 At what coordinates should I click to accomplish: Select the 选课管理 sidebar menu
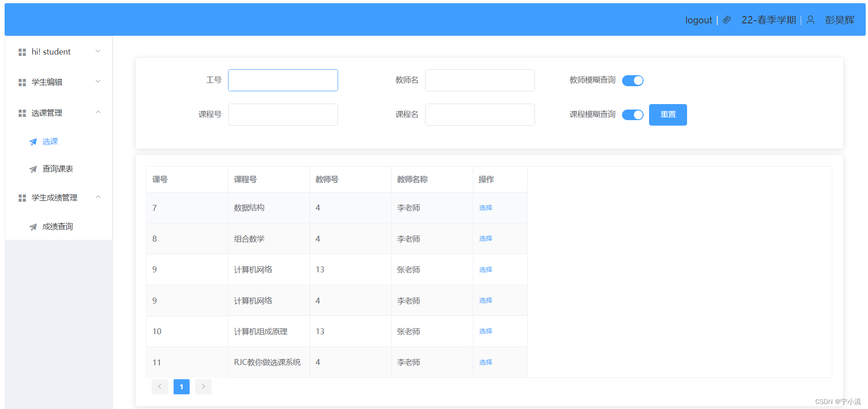point(59,113)
